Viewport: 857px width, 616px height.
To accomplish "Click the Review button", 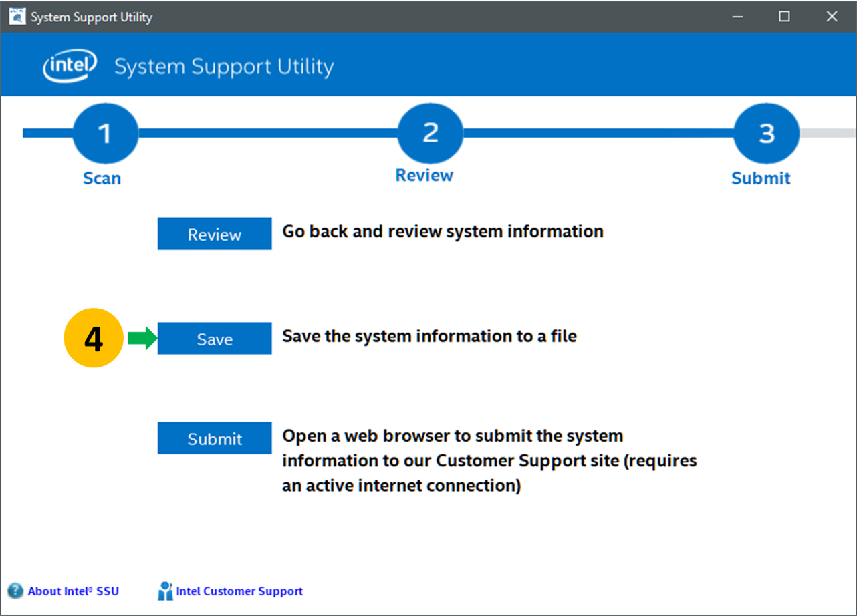I will (x=215, y=234).
